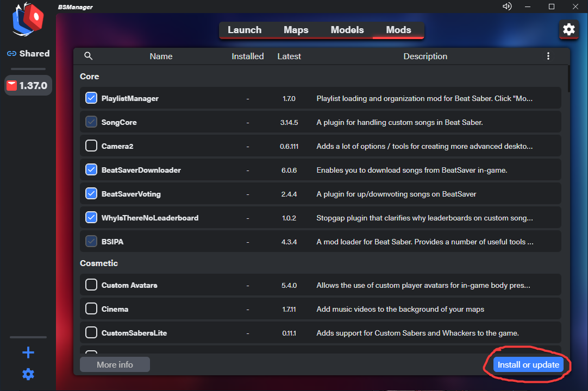Open the Shared folder link icon
The image size is (588, 391).
pos(11,54)
